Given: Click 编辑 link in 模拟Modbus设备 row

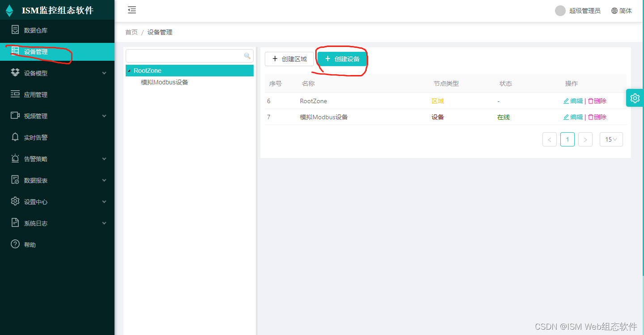Looking at the screenshot, I should pos(576,117).
